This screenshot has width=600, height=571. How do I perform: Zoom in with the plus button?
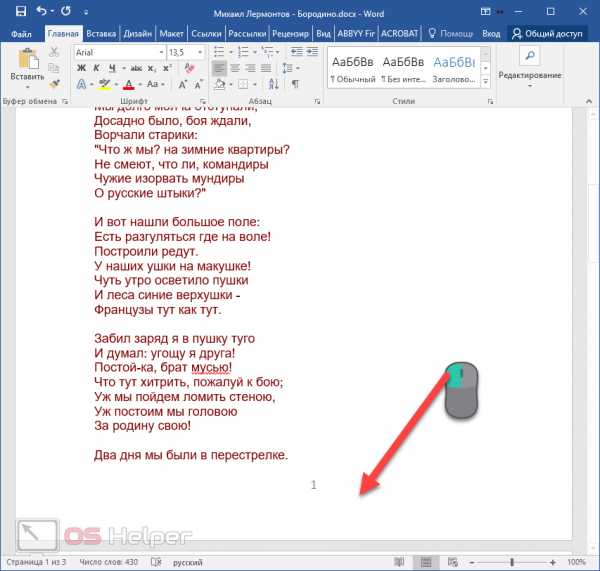[553, 562]
